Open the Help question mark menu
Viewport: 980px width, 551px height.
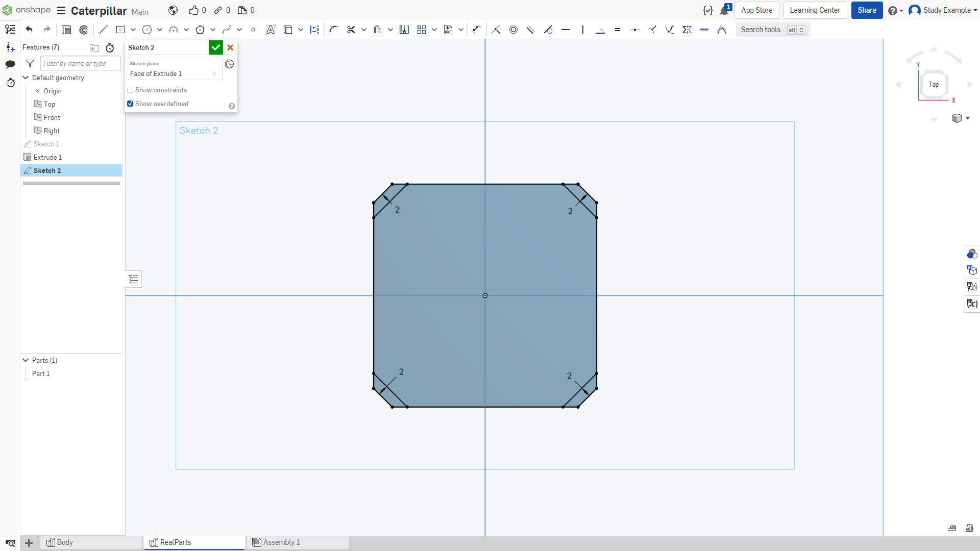point(895,11)
